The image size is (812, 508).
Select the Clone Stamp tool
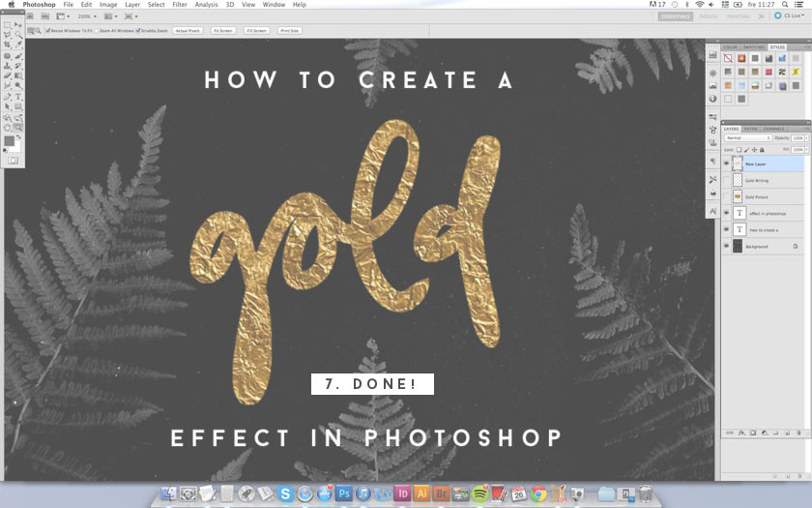[x=8, y=66]
